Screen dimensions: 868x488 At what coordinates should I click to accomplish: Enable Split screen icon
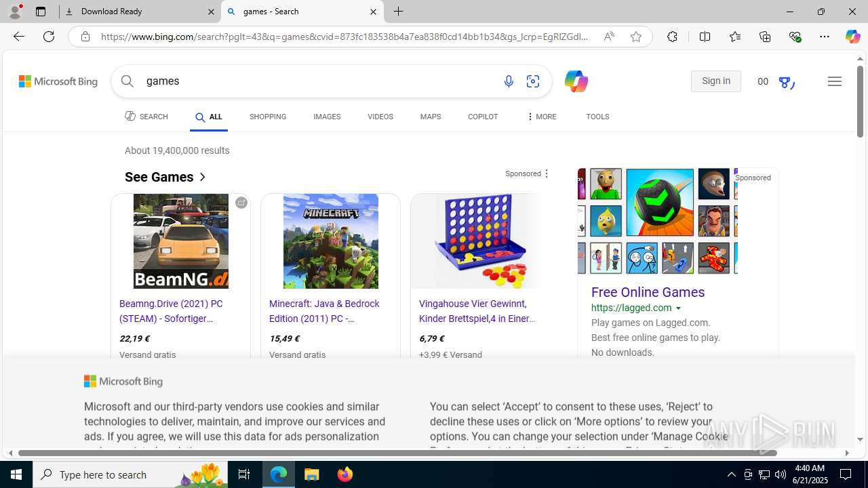pyautogui.click(x=705, y=37)
